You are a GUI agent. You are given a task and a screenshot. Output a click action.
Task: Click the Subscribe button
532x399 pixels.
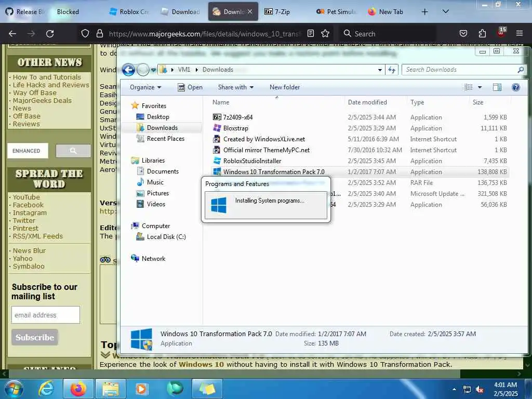click(x=35, y=337)
